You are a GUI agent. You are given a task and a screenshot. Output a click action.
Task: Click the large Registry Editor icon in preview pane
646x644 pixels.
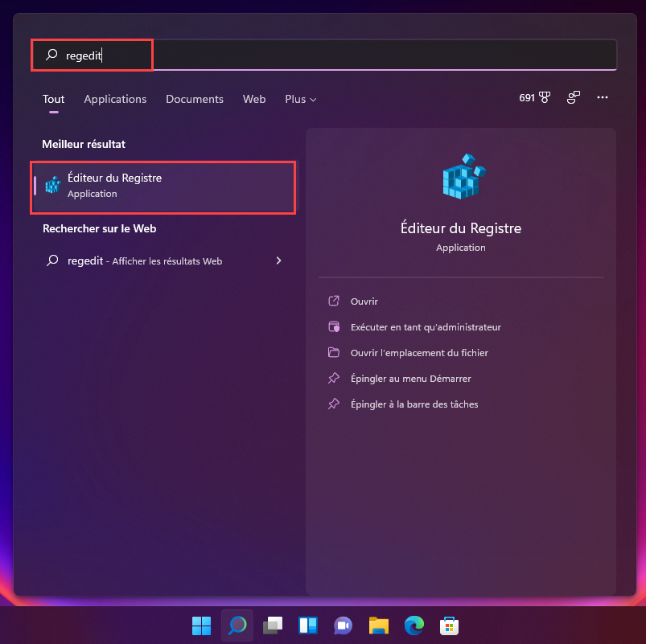[464, 177]
